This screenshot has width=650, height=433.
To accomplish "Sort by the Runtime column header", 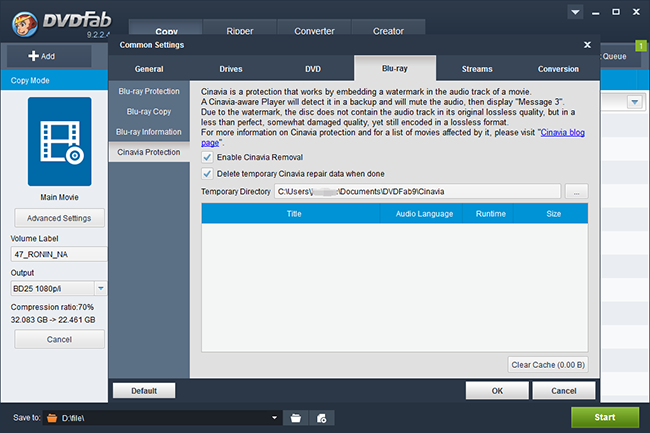I will point(488,214).
